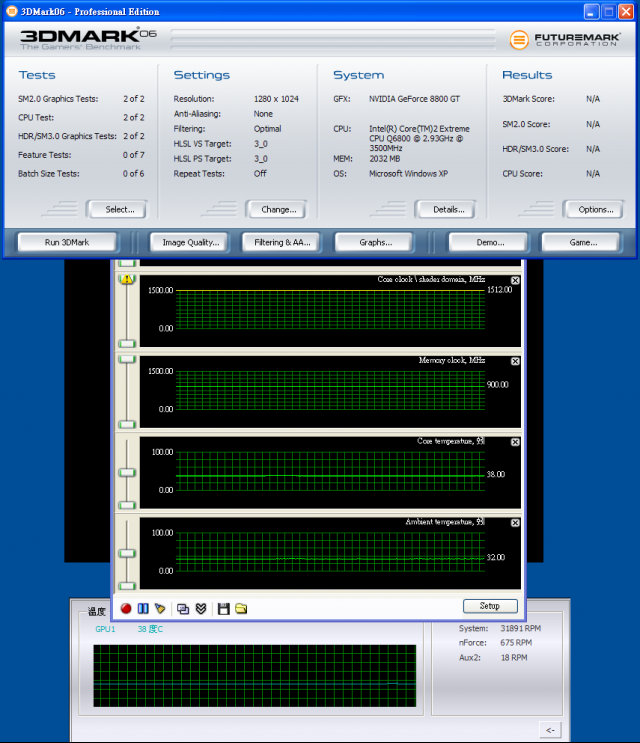Click warning triangle icon on Core clock graph

coord(126,279)
